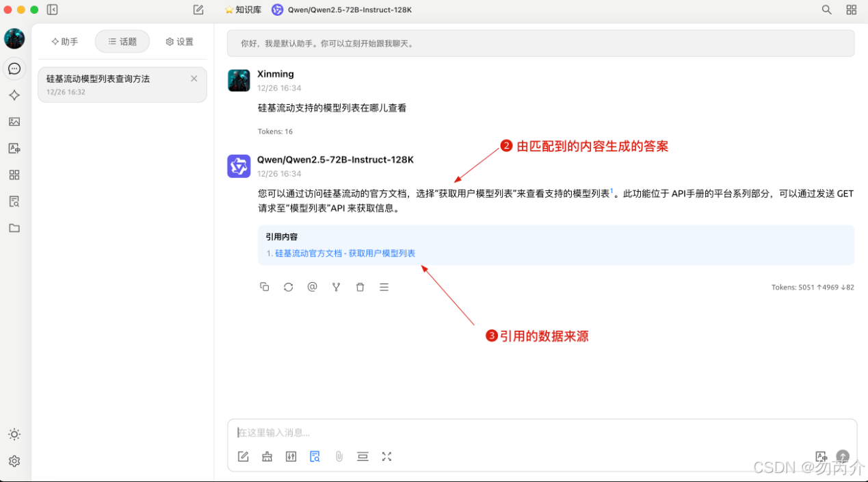Open the grid layout icon at top right
This screenshot has height=482, width=868.
coord(852,10)
